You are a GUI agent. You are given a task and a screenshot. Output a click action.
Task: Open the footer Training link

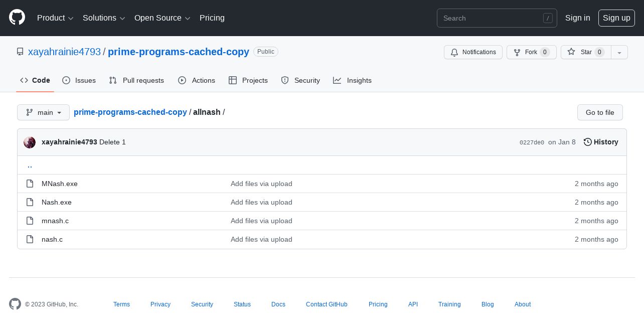pos(449,304)
